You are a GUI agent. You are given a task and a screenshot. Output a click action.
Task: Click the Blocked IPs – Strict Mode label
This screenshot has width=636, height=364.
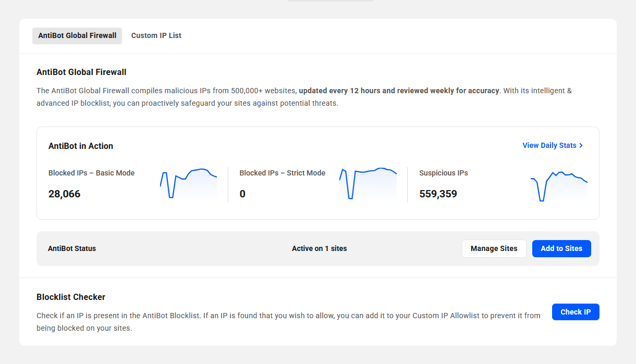[282, 173]
